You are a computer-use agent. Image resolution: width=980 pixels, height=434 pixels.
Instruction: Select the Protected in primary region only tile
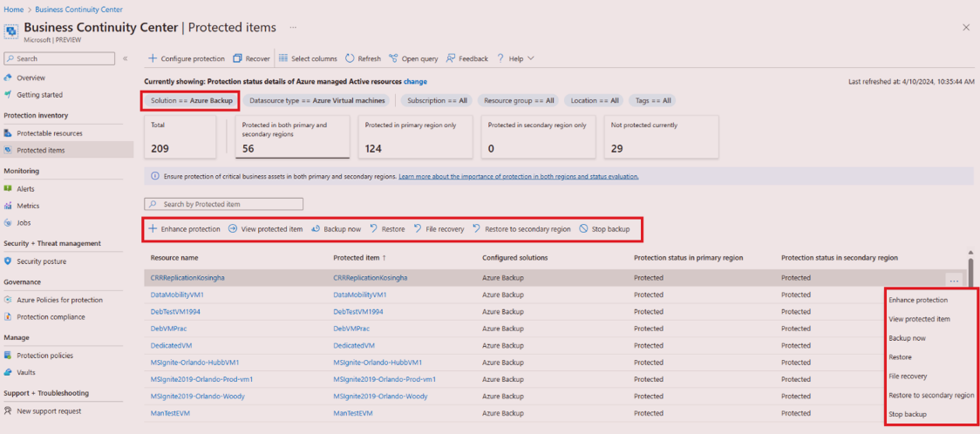(415, 137)
